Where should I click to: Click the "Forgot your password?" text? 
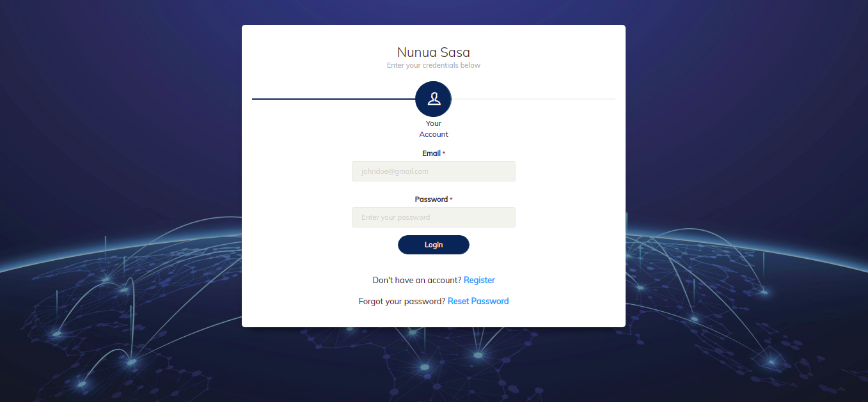point(402,301)
